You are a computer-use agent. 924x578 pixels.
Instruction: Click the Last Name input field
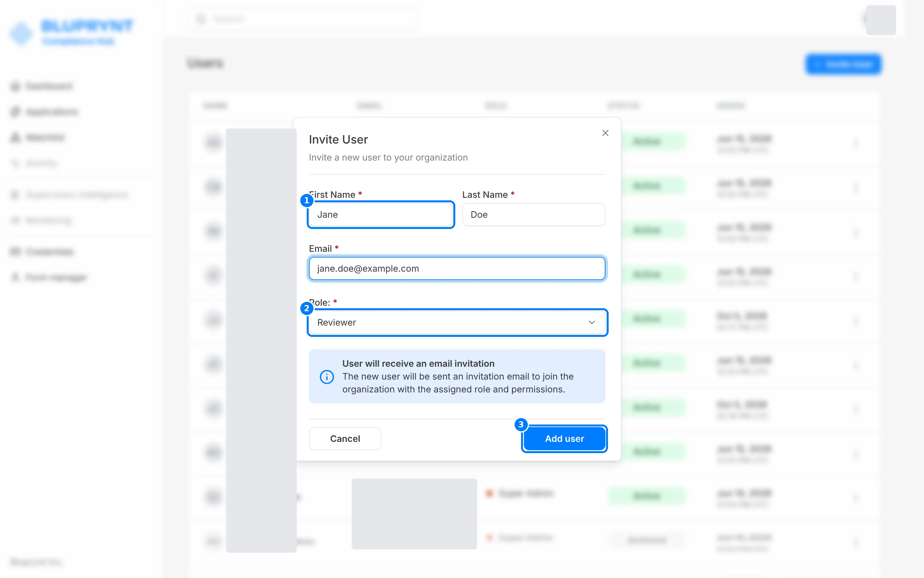click(x=534, y=215)
